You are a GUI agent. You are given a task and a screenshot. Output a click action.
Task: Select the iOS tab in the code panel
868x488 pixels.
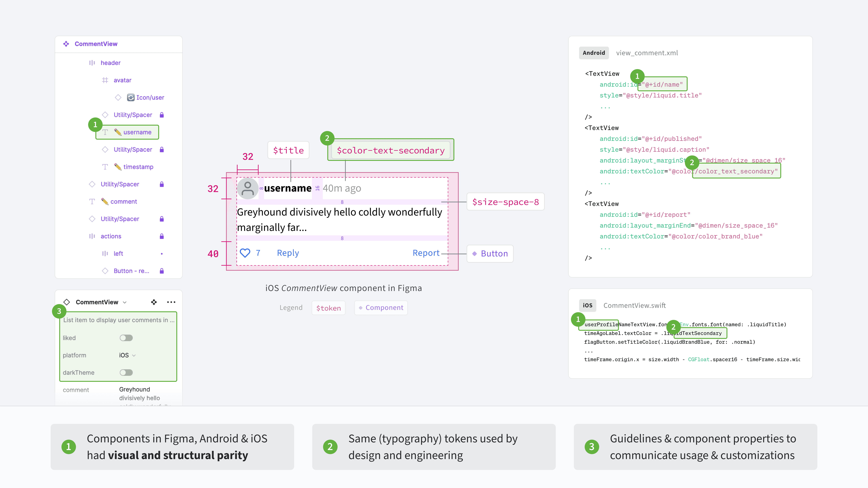[588, 305]
